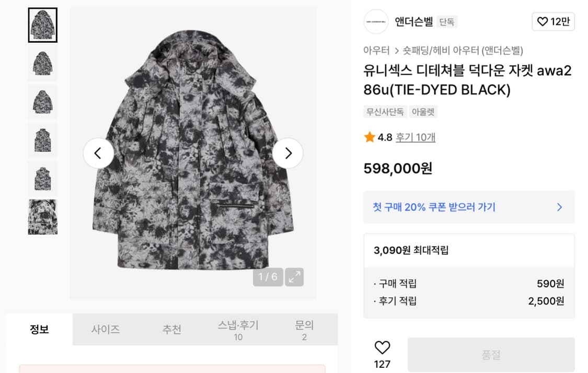Click the 첫 구매 20% coupon banner
588x373 pixels.
click(460, 207)
